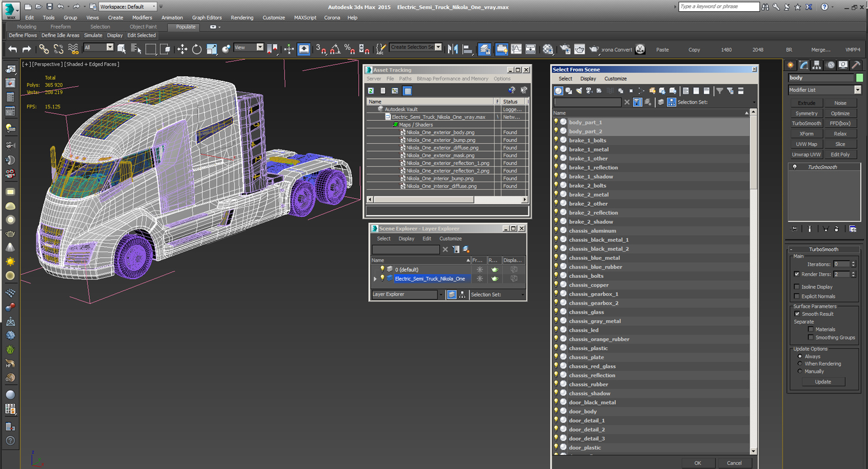Image resolution: width=868 pixels, height=469 pixels.
Task: Click the Iterations spinner arrows
Action: tap(853, 264)
